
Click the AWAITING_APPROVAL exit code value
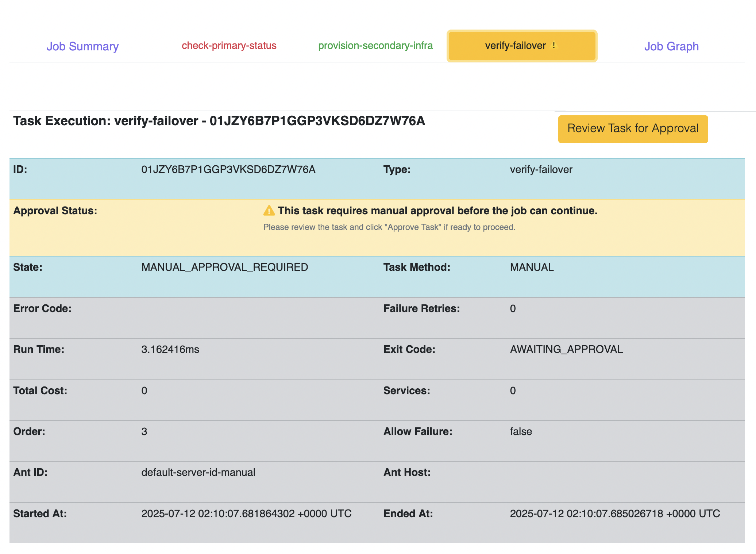566,350
